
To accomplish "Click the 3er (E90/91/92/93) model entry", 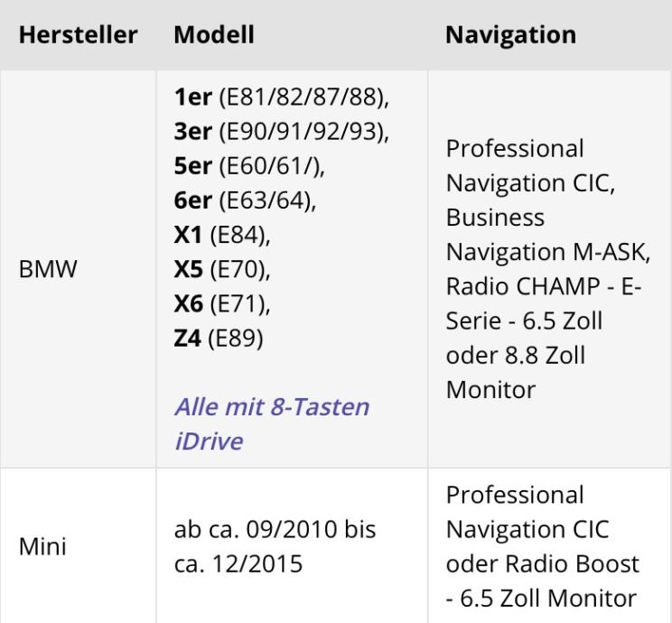I will pyautogui.click(x=280, y=131).
